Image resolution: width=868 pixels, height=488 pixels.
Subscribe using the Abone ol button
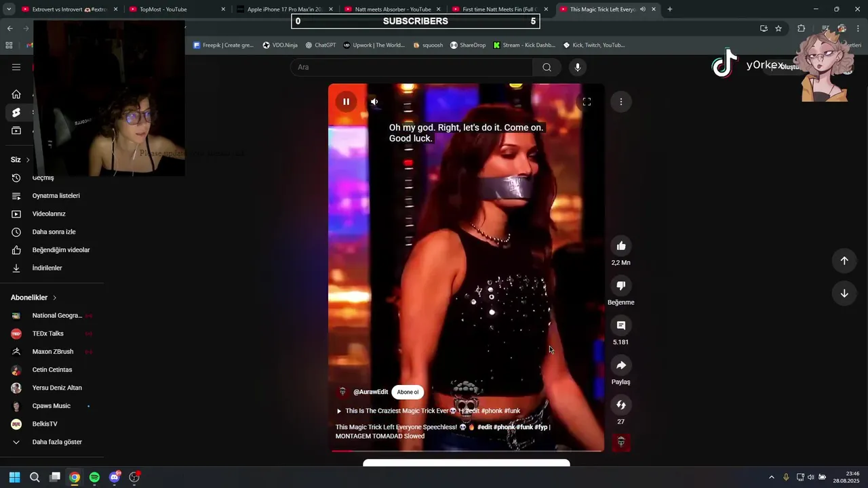tap(408, 392)
